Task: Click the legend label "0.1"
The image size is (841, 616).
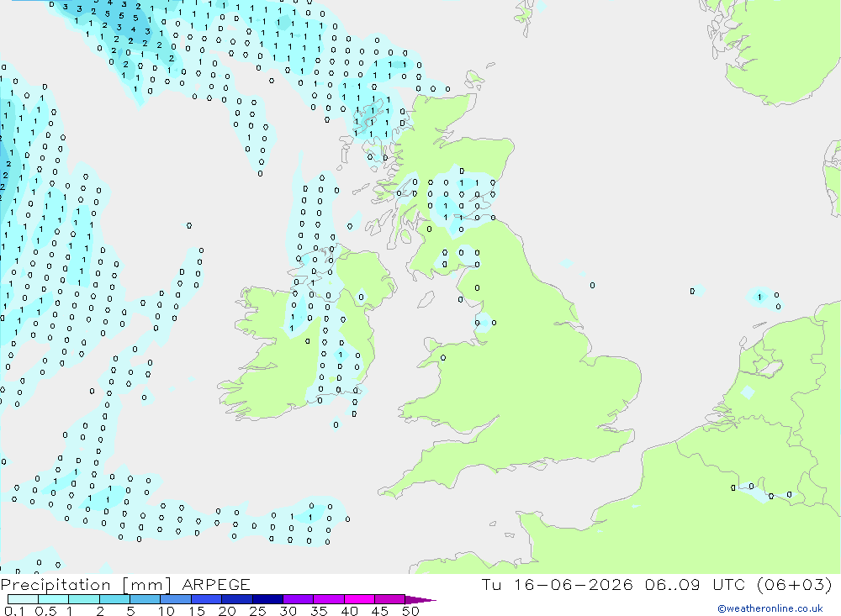Action: (x=14, y=611)
